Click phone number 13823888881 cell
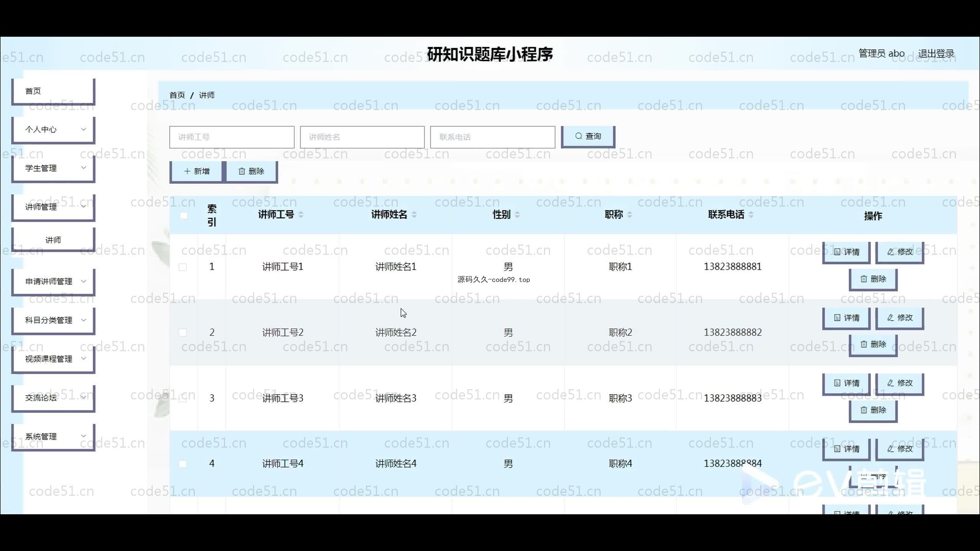This screenshot has height=551, width=980. point(733,267)
